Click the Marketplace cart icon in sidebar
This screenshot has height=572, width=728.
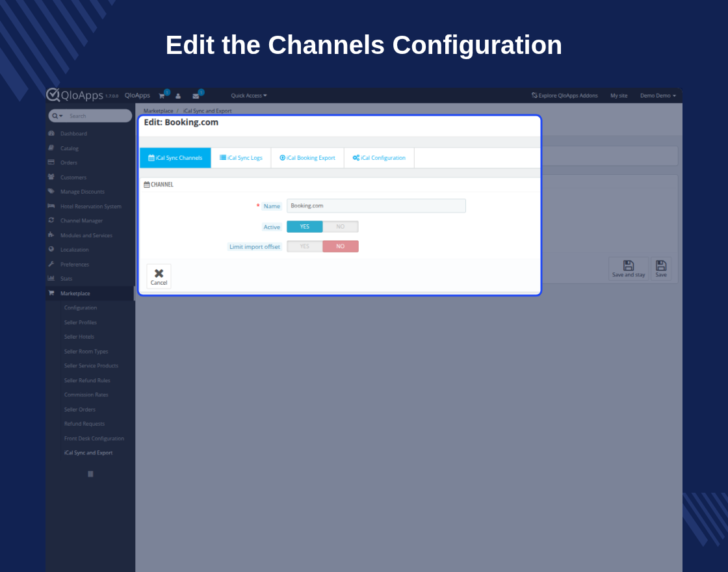[x=51, y=293]
